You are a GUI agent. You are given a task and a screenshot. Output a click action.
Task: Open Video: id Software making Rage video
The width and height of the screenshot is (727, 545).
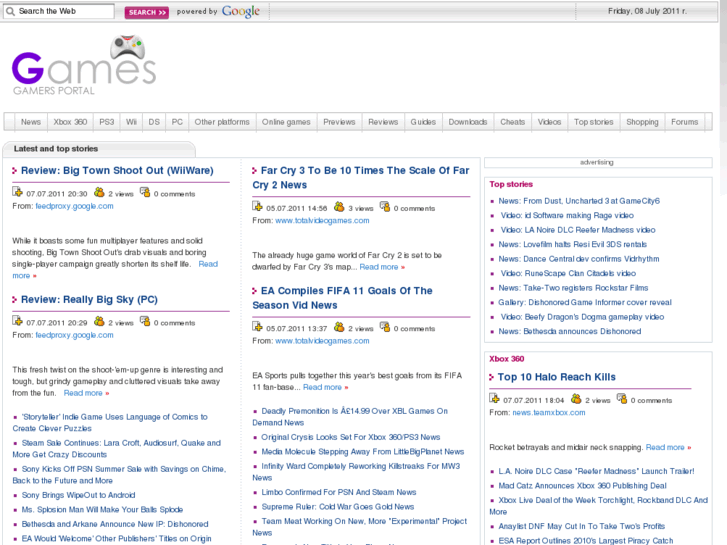(x=567, y=215)
